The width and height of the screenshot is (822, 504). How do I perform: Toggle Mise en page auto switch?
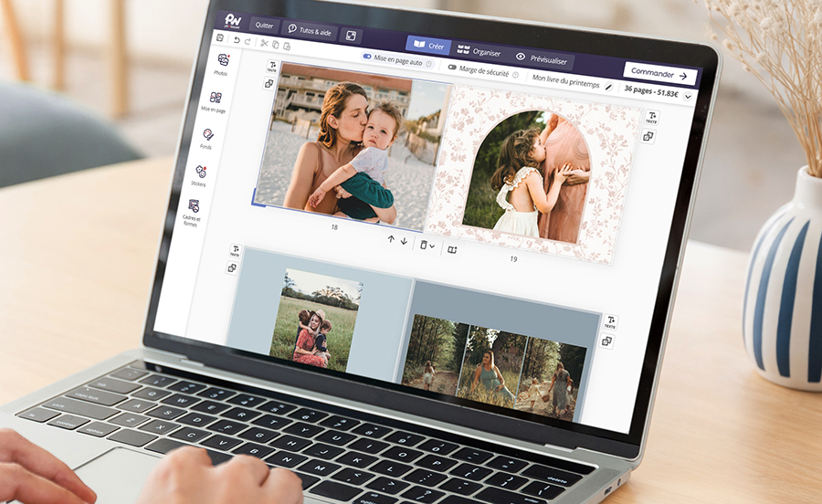(x=368, y=58)
